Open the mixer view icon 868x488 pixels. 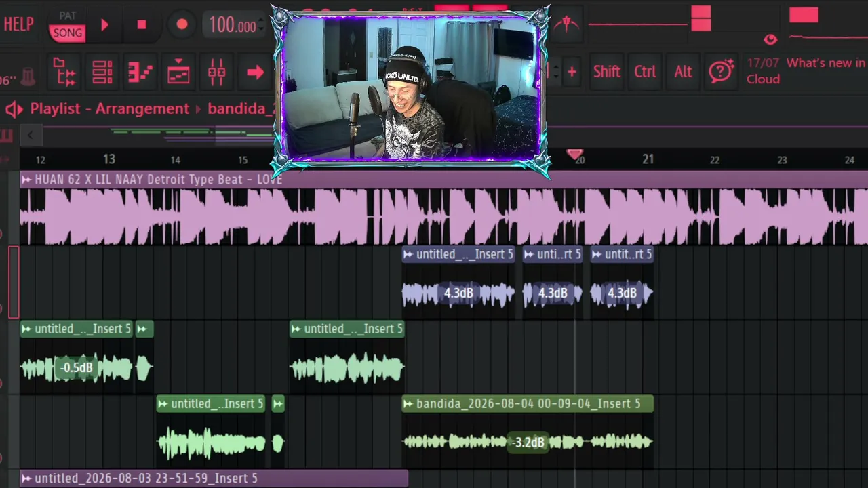tap(216, 72)
